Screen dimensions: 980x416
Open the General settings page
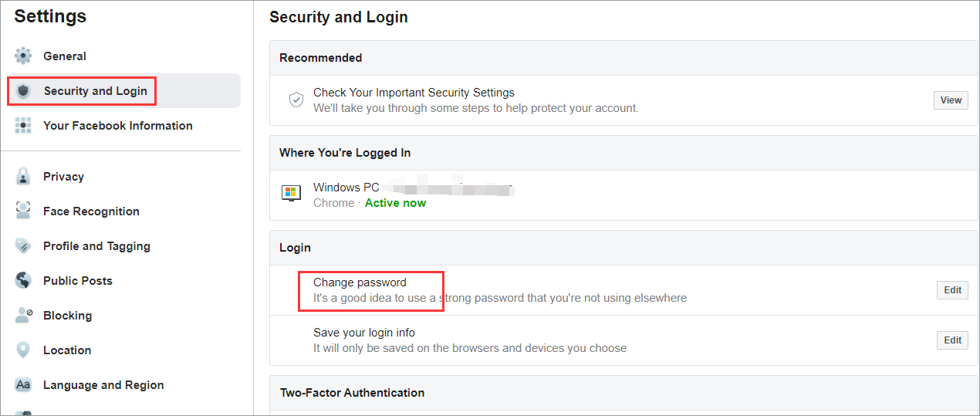click(65, 56)
